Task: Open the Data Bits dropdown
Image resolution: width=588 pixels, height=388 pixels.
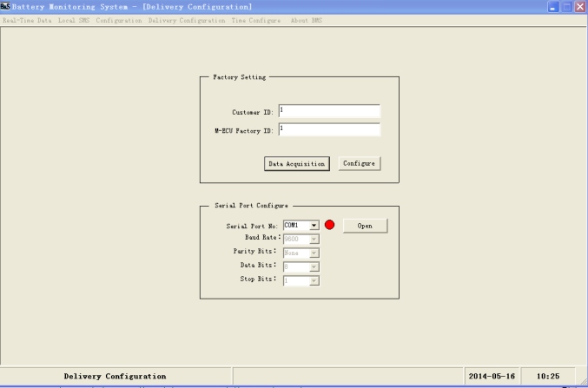Action: click(x=314, y=266)
